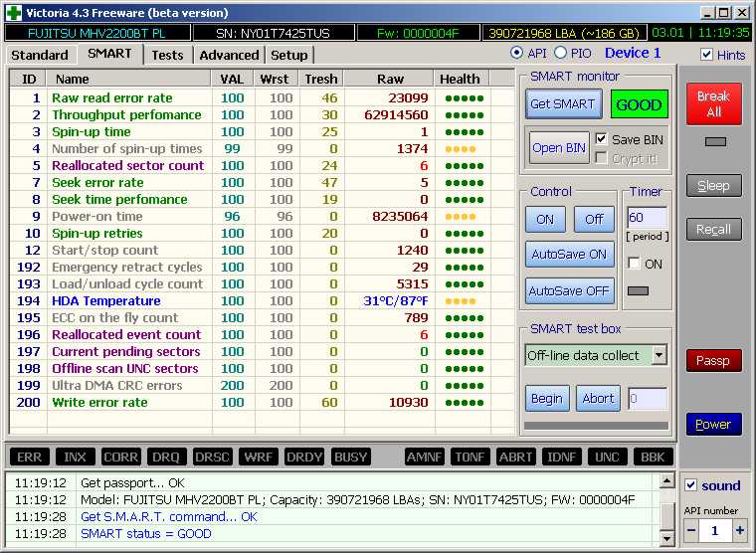
Task: Click the Open BIN button
Action: 559,147
